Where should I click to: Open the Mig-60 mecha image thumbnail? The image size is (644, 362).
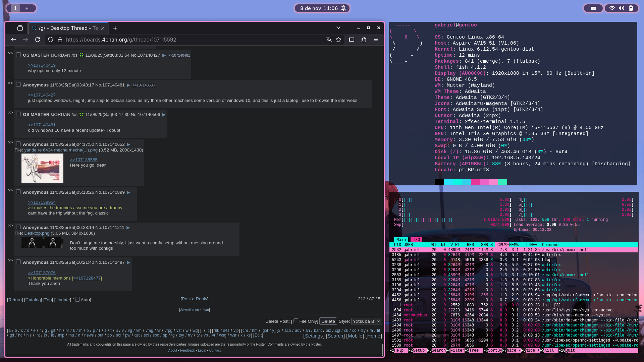42,169
